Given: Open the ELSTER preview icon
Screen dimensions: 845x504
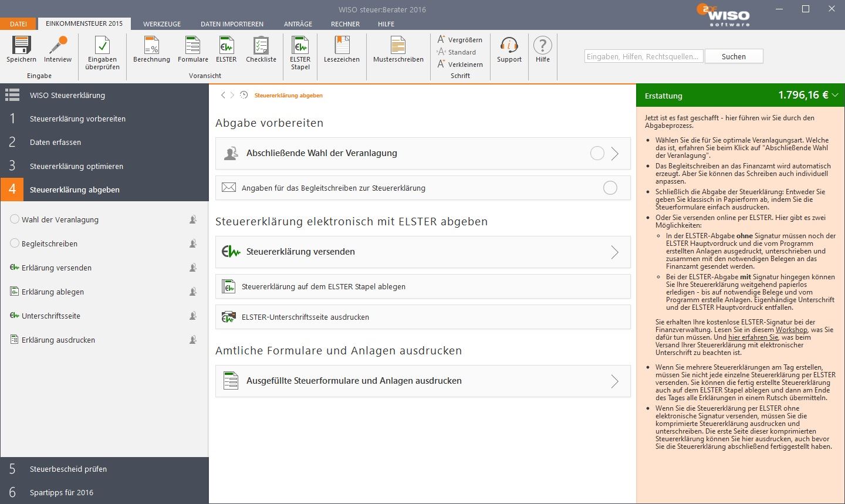Looking at the screenshot, I should click(x=226, y=45).
